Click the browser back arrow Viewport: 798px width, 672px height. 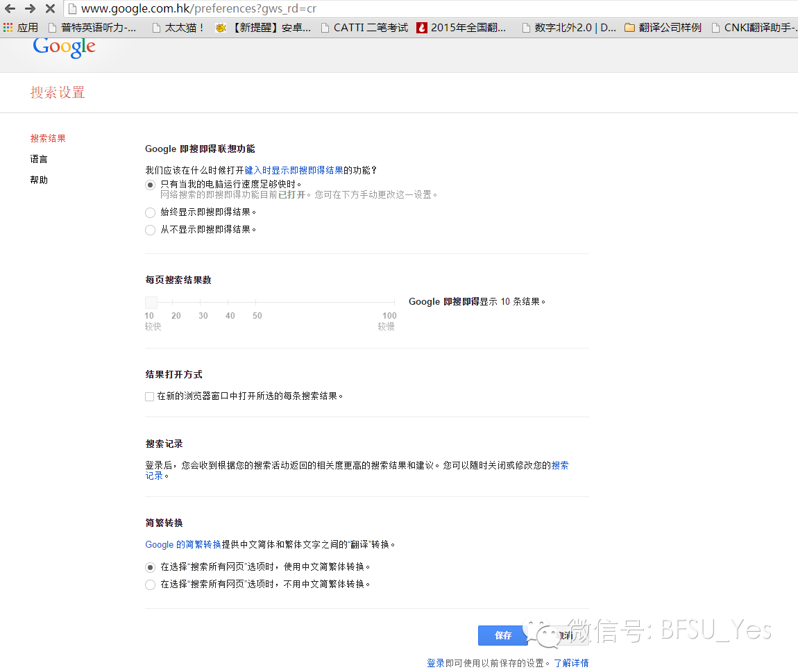(10, 8)
